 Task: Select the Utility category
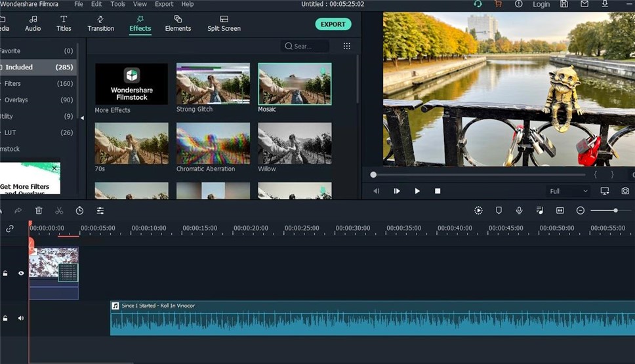37,116
